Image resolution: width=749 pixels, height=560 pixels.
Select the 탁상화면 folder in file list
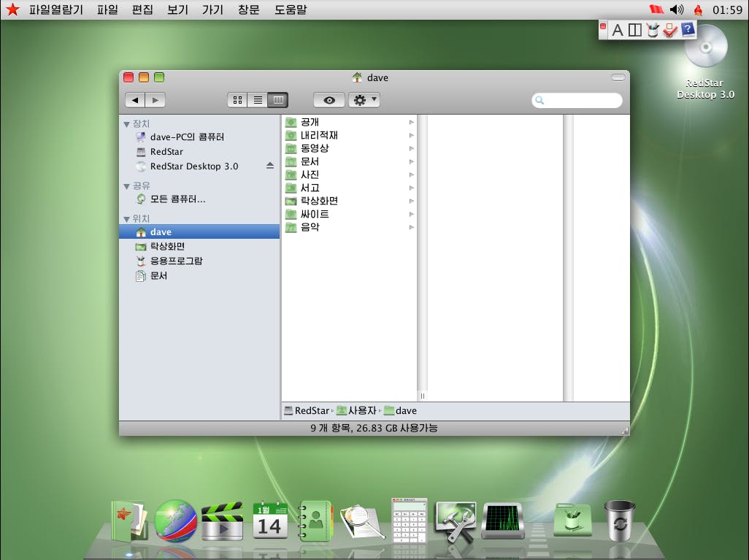[x=349, y=202]
